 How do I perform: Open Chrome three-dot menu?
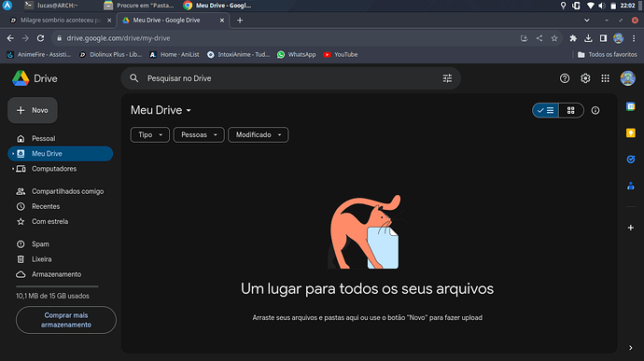point(634,38)
